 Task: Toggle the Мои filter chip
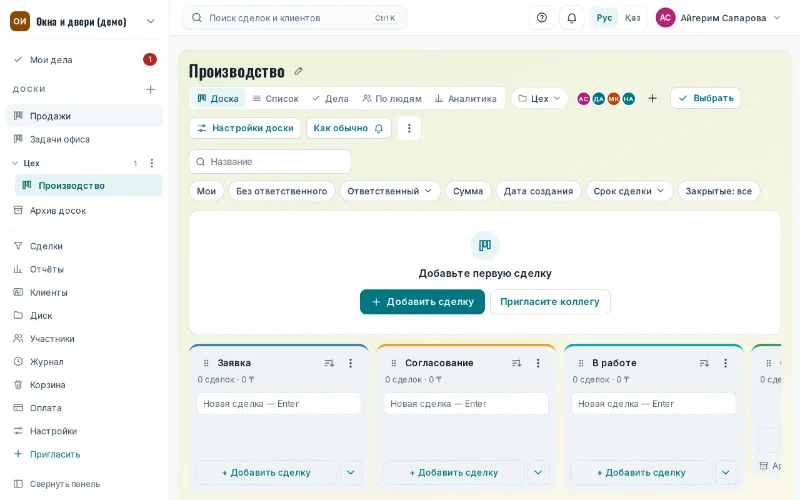tap(206, 191)
